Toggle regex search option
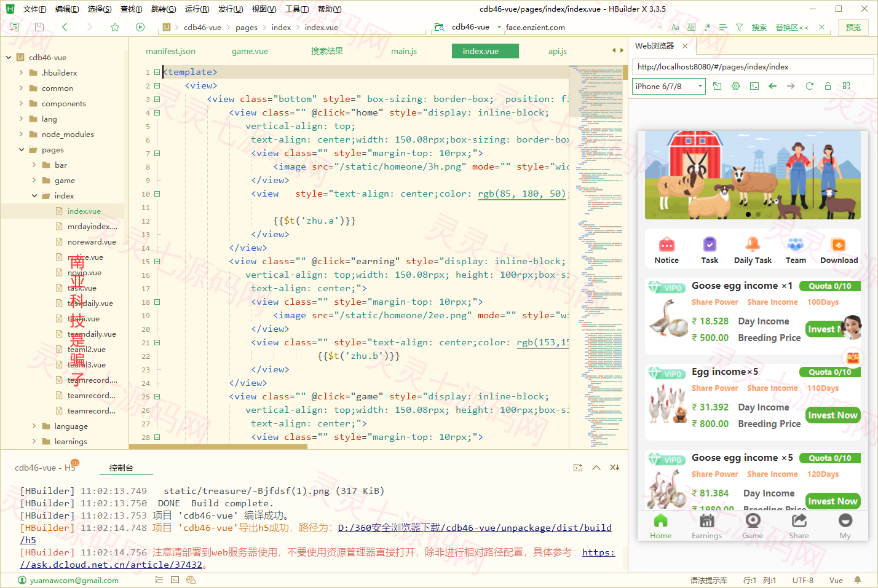Image resolution: width=878 pixels, height=588 pixels. coord(707,27)
